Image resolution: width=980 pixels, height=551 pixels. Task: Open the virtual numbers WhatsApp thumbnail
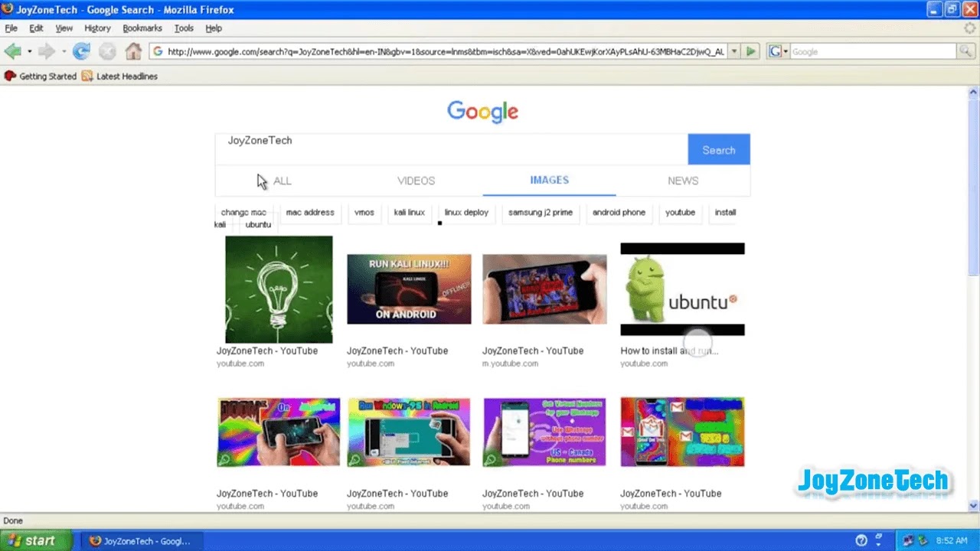[x=544, y=432]
